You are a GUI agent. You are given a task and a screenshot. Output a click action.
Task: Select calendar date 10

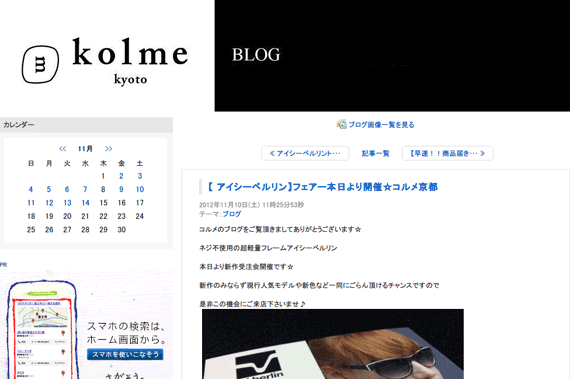coord(140,189)
